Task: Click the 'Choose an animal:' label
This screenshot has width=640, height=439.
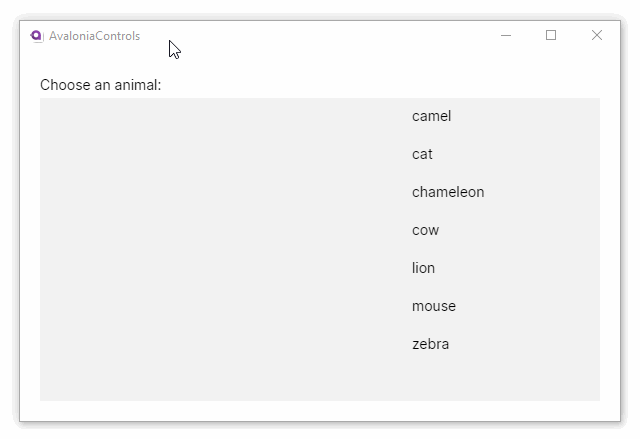Action: 100,85
